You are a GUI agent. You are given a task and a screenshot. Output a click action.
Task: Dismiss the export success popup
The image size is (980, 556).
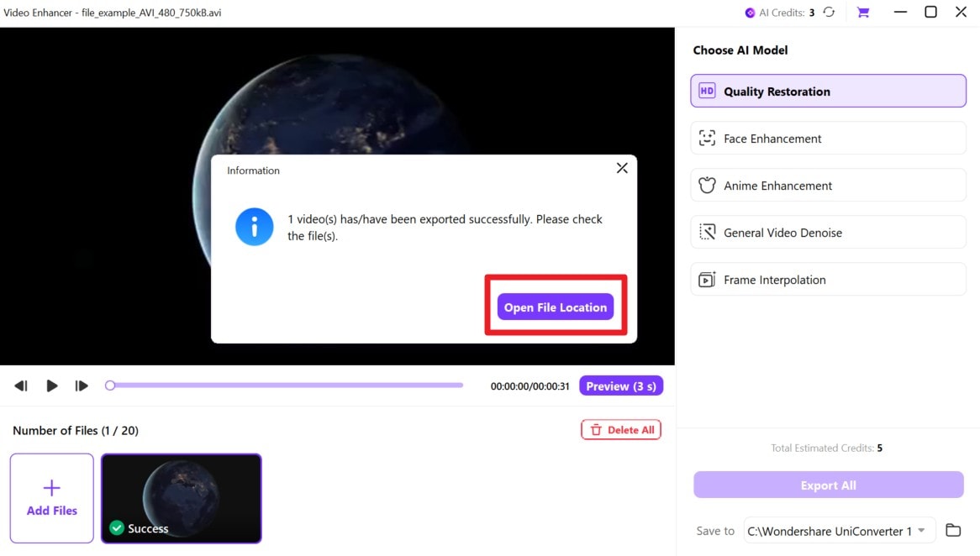pyautogui.click(x=622, y=168)
